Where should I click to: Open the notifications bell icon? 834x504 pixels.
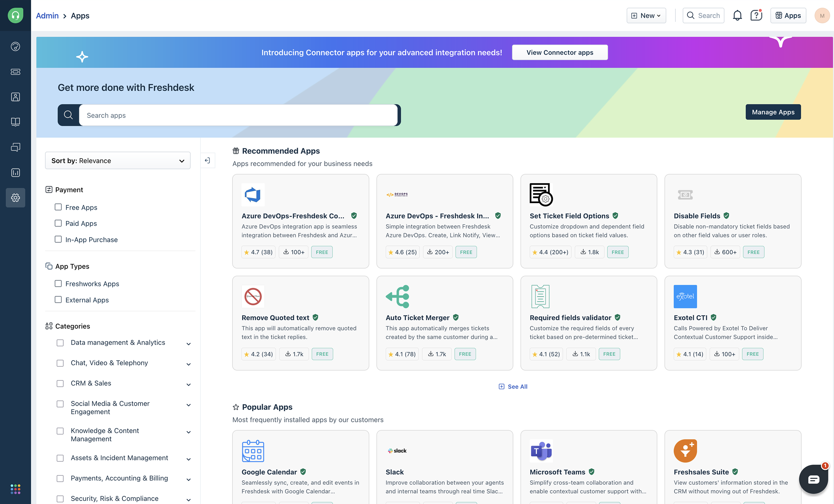tap(737, 16)
